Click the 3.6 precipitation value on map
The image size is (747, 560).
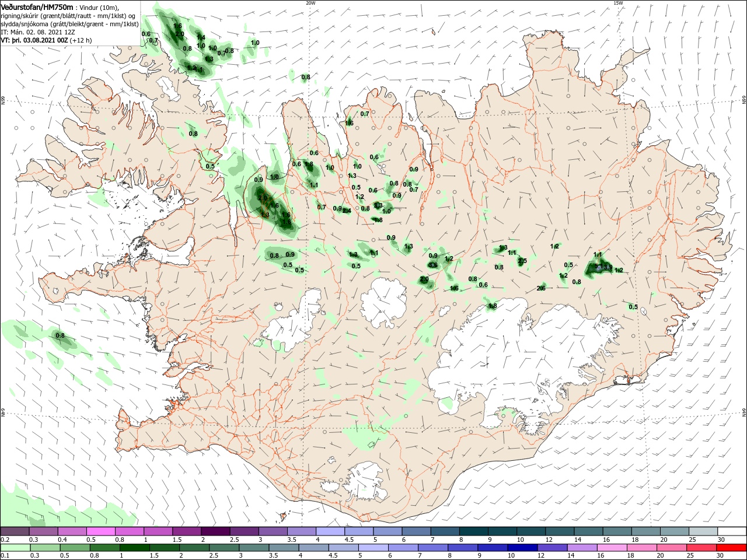[x=433, y=265]
